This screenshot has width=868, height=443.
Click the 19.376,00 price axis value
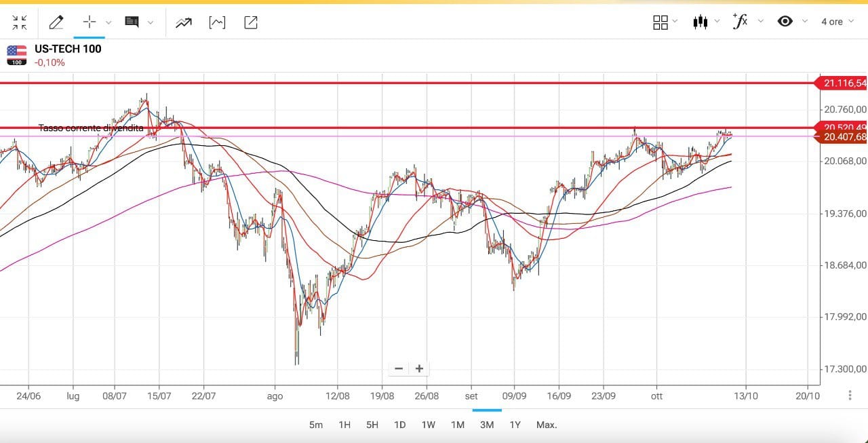coord(845,214)
